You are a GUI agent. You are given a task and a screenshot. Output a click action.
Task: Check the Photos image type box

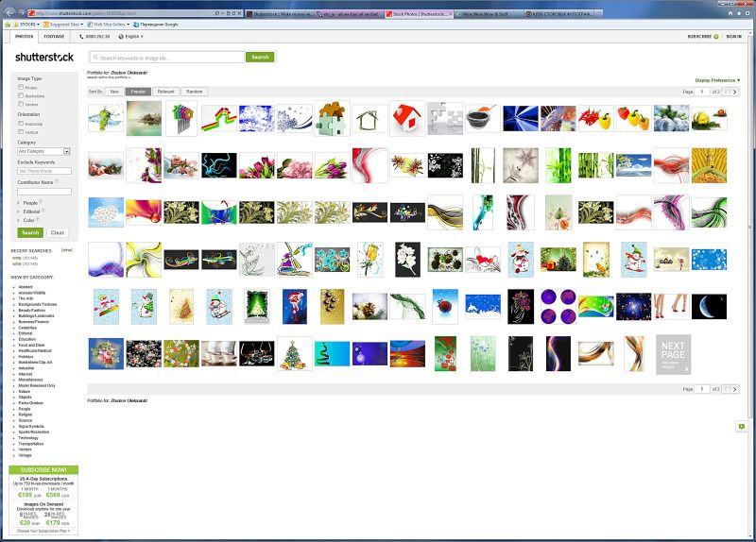point(21,87)
